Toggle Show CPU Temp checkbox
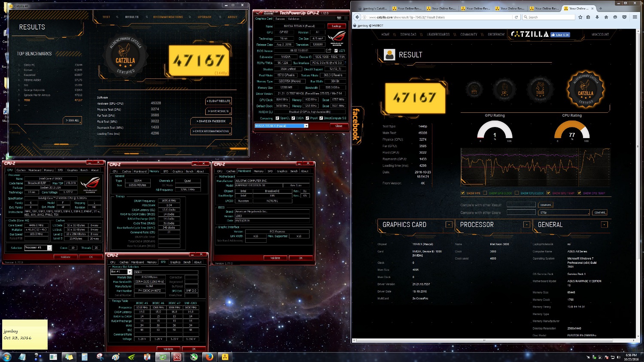644x362 pixels. tap(579, 193)
